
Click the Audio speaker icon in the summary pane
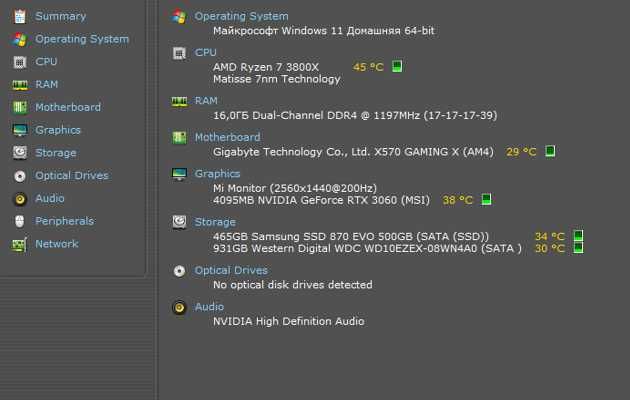179,308
